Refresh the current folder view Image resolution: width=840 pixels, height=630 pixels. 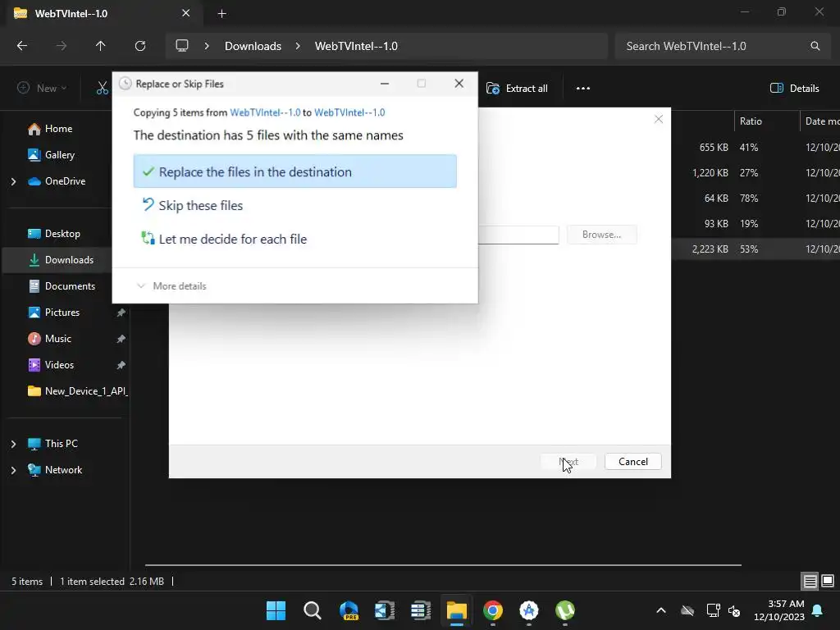(x=140, y=46)
